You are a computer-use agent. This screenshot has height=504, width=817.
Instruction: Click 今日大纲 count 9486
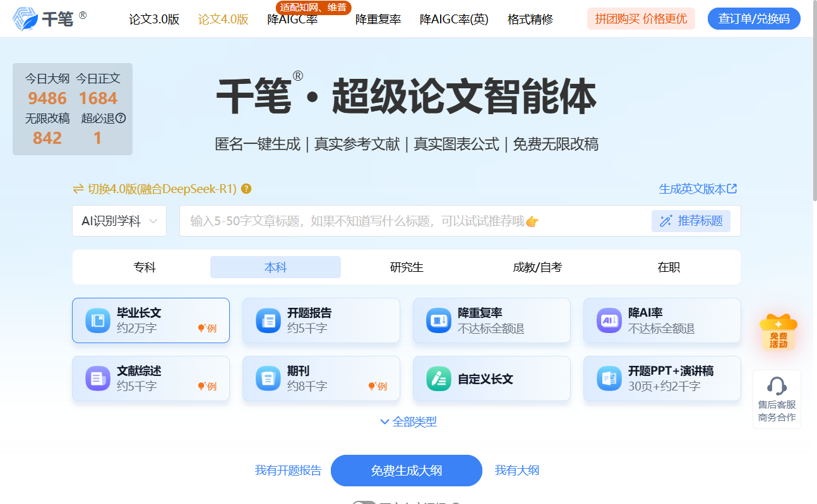(x=47, y=98)
